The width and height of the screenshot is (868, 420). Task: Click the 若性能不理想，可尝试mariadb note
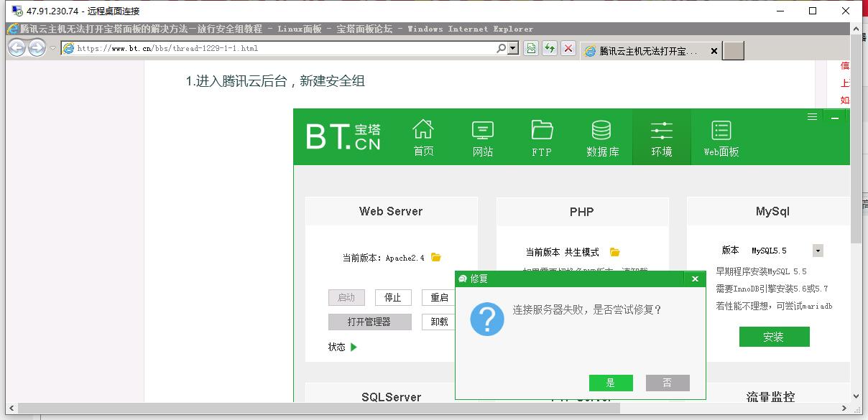coord(774,306)
